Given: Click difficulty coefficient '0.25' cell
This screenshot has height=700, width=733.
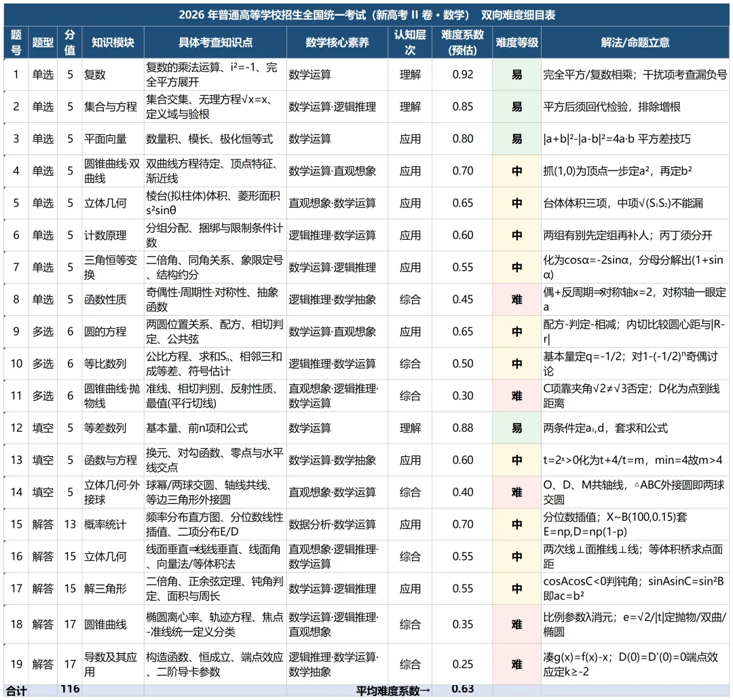Looking at the screenshot, I should [x=462, y=665].
